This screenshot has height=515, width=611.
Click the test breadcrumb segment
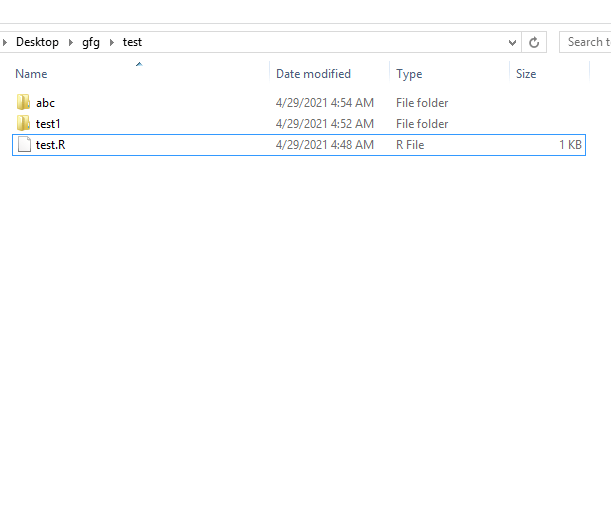point(132,42)
